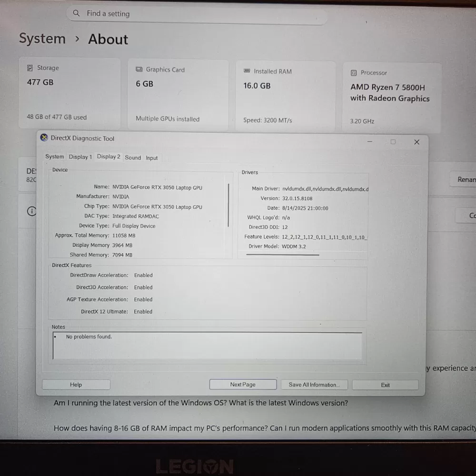Click the '3964 MB' display memory value
Image resolution: width=476 pixels, height=476 pixels.
pyautogui.click(x=122, y=245)
